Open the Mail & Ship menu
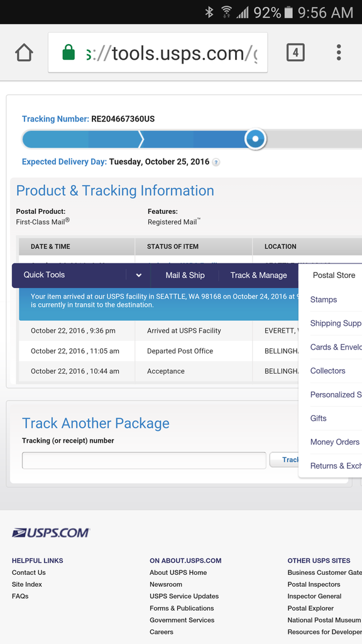Image resolution: width=362 pixels, height=644 pixels. click(x=185, y=275)
